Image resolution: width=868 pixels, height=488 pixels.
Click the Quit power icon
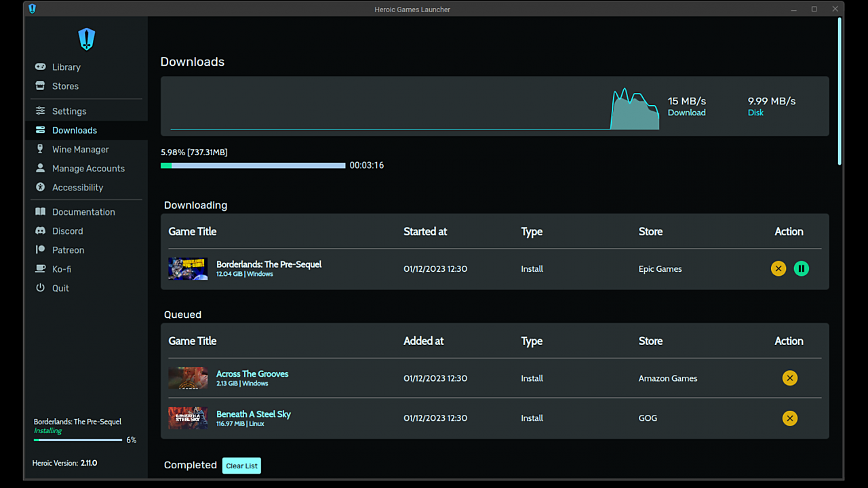pyautogui.click(x=40, y=287)
